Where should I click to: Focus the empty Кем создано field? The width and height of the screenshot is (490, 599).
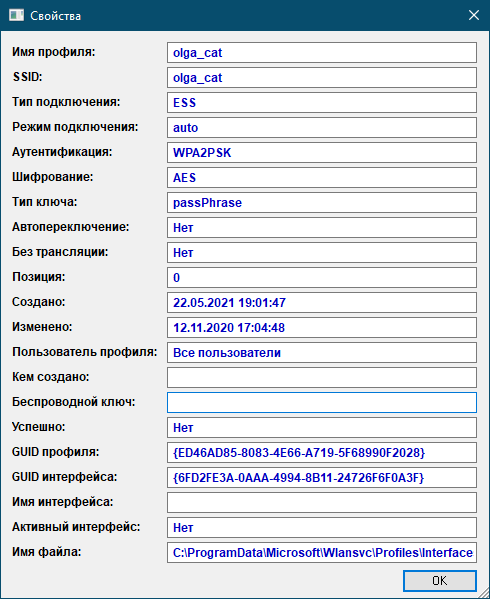322,377
